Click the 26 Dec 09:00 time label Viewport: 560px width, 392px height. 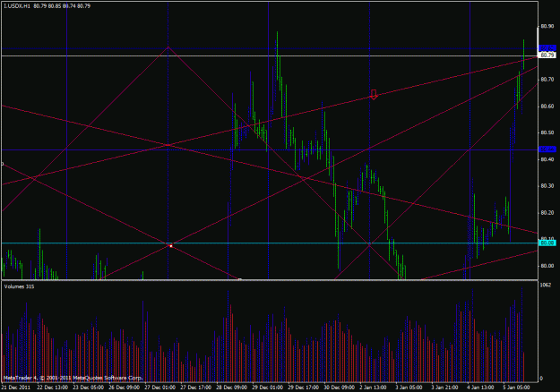(124, 388)
